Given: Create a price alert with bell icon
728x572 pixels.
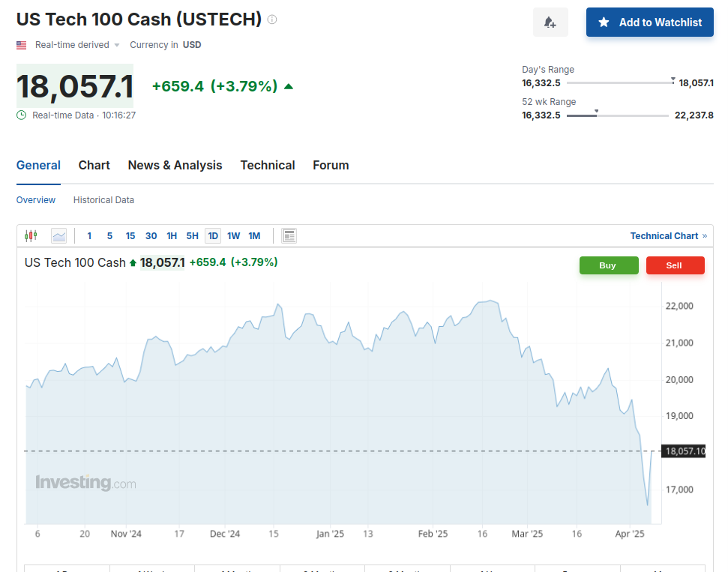Looking at the screenshot, I should (550, 22).
